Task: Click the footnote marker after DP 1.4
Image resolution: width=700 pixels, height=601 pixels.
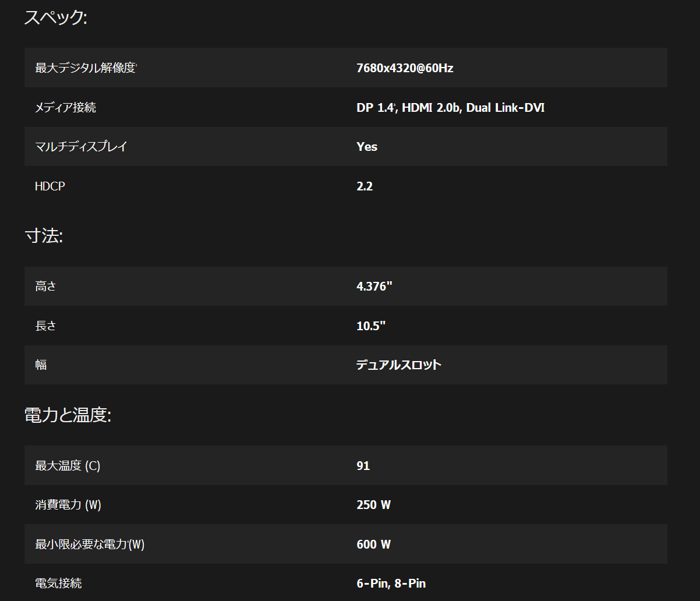Action: point(395,104)
